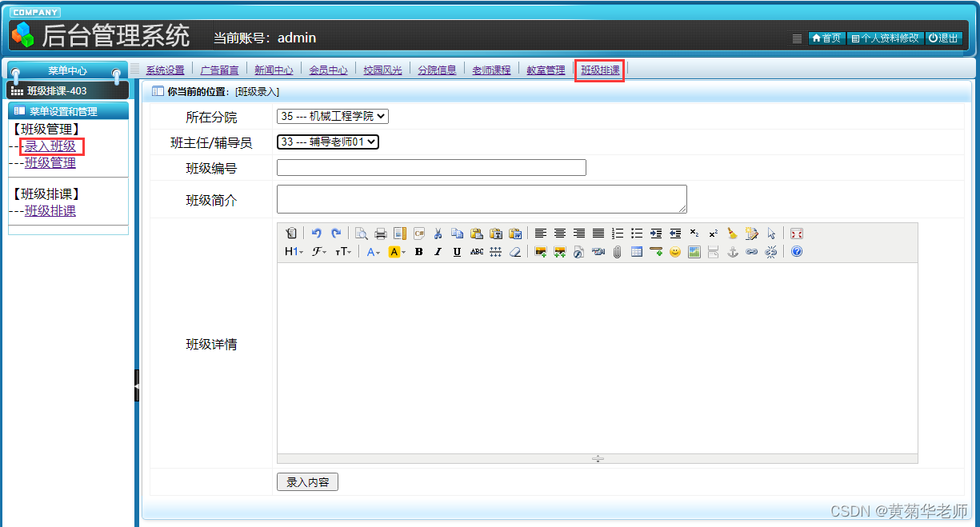Open the 班主任/辅导员 teacher dropdown
The image size is (980, 527).
328,142
